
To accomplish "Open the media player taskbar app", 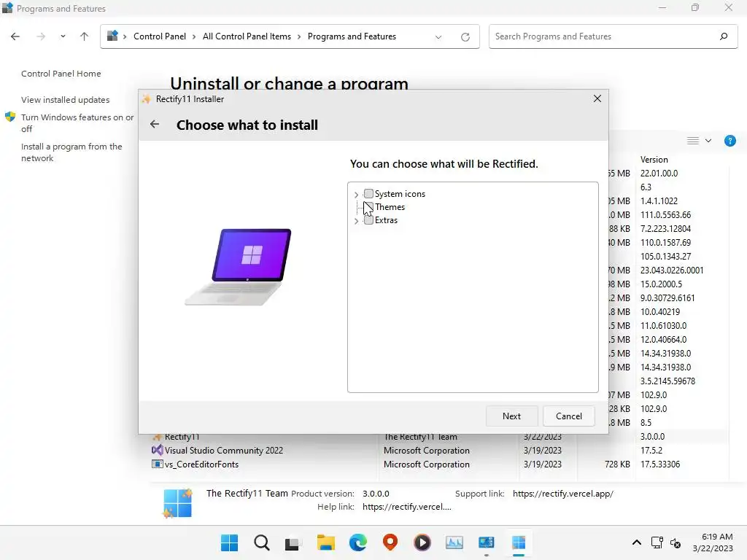I will click(422, 542).
